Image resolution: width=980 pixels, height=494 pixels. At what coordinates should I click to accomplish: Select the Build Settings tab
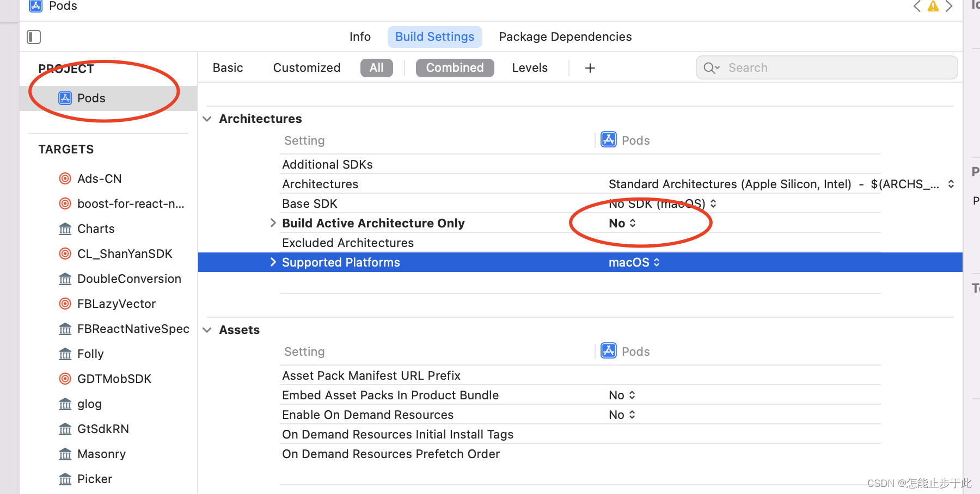(x=434, y=36)
